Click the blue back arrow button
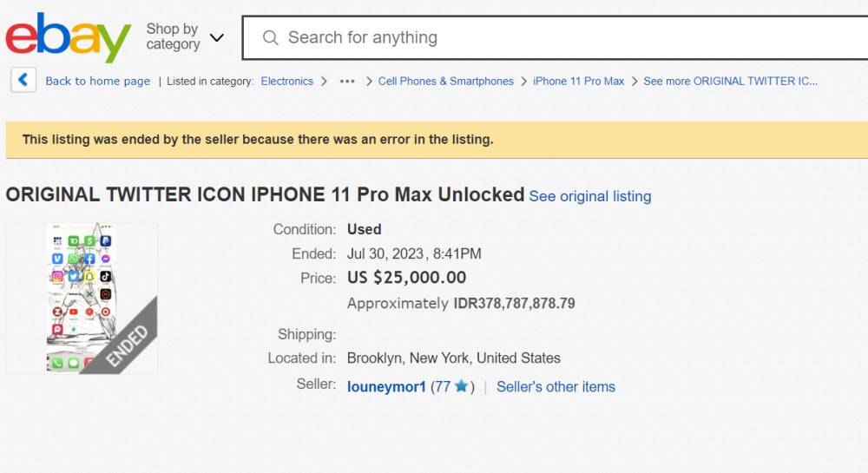 pos(23,80)
